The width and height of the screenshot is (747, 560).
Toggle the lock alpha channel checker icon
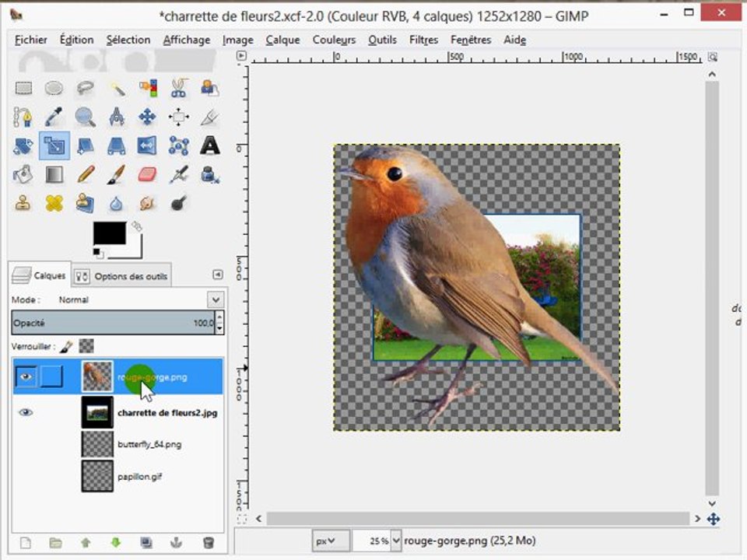[86, 346]
